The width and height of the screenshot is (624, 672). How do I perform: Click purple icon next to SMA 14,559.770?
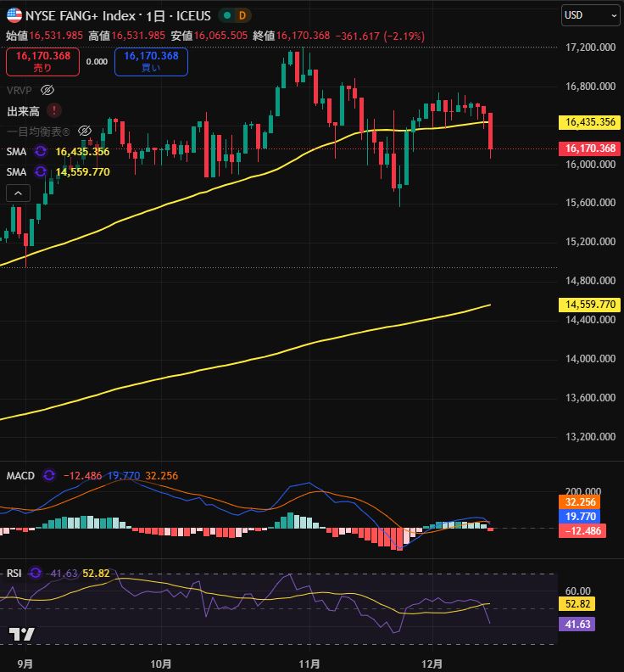click(x=40, y=171)
